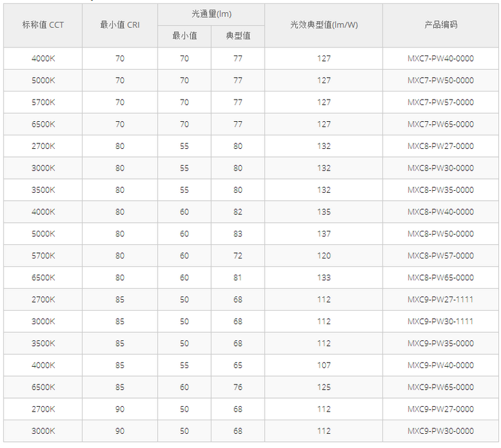Click efficacy value 135 in MXC8-PW40 row

pyautogui.click(x=324, y=212)
